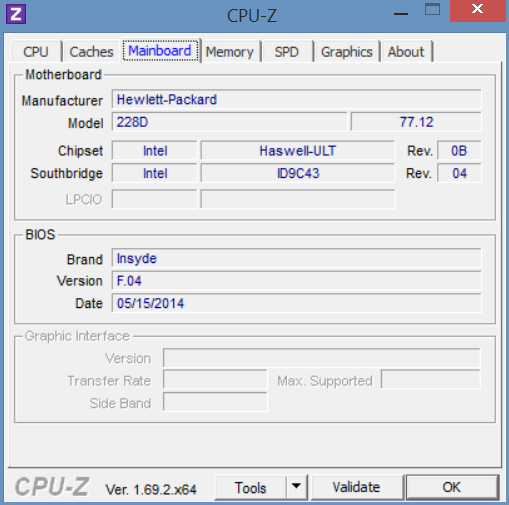The height and width of the screenshot is (505, 509).
Task: Open the Caches tab
Action: [x=91, y=52]
